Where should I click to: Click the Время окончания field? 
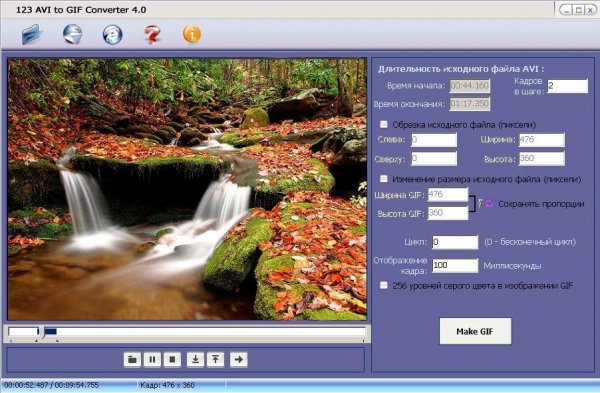[470, 104]
